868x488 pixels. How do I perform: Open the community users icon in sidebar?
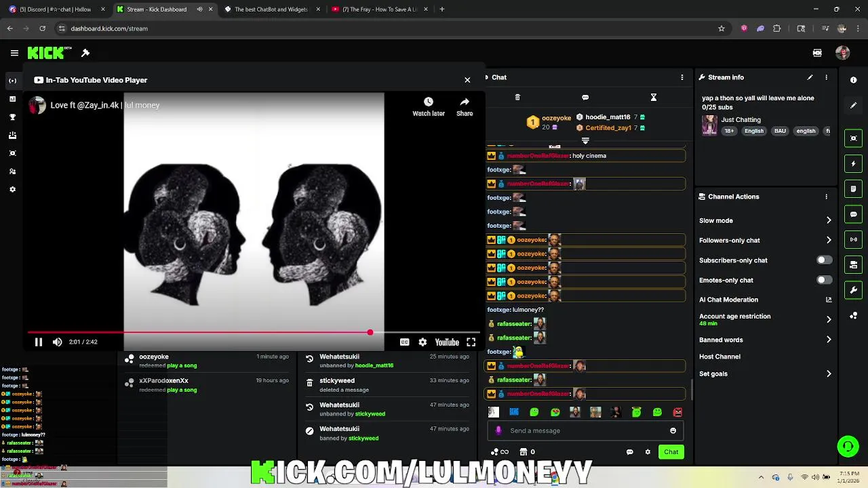[12, 171]
